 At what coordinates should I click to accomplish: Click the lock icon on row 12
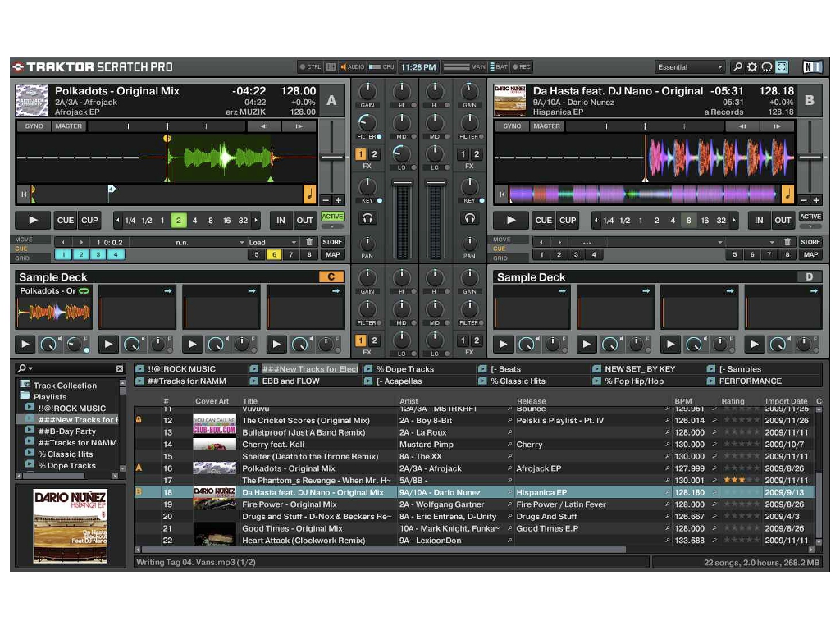click(139, 421)
